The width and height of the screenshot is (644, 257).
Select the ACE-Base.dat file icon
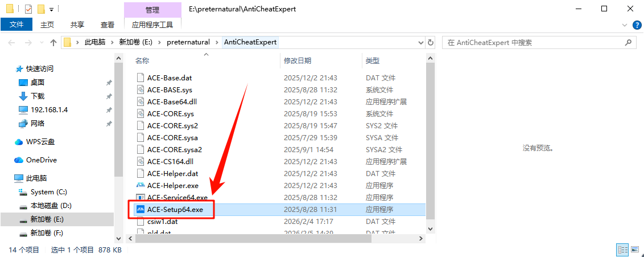[141, 77]
